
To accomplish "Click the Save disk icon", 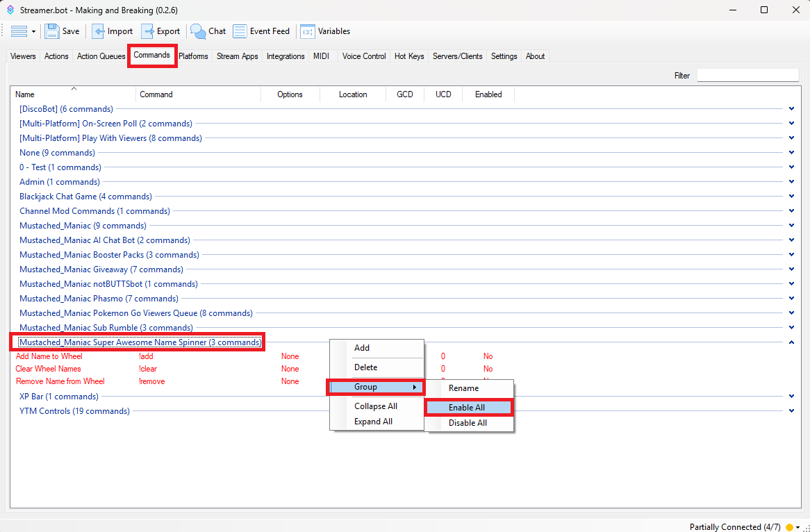I will (x=52, y=31).
